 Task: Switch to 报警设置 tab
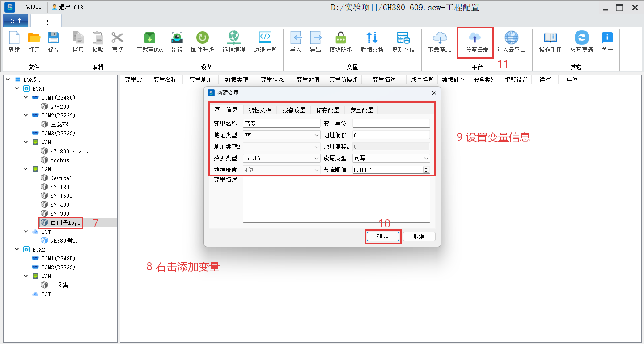click(x=294, y=110)
